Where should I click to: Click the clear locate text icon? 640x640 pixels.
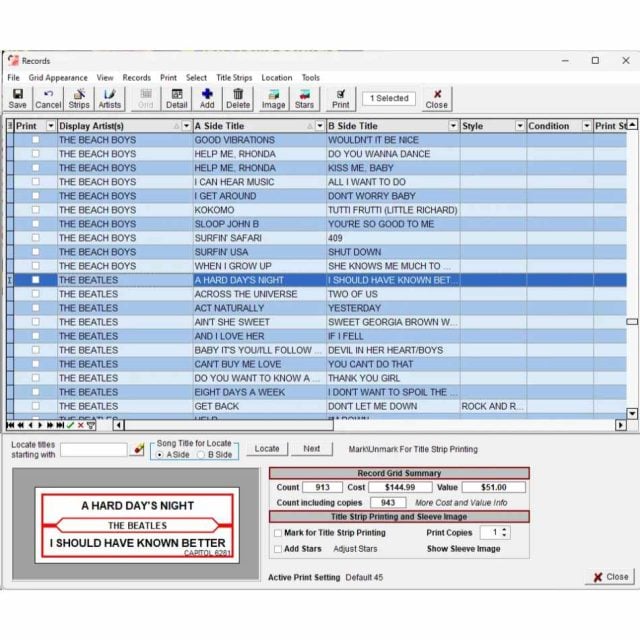[x=139, y=449]
